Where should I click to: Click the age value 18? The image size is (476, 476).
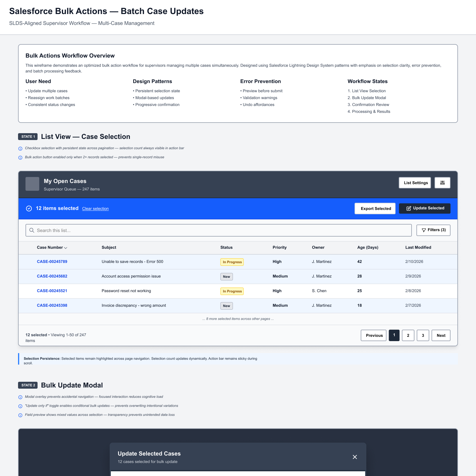tap(359, 305)
